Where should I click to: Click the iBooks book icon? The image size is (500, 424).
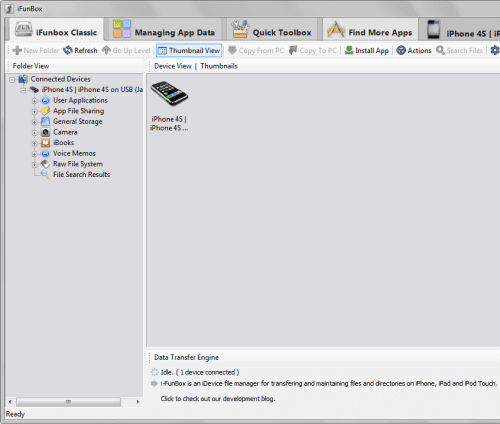click(x=45, y=143)
